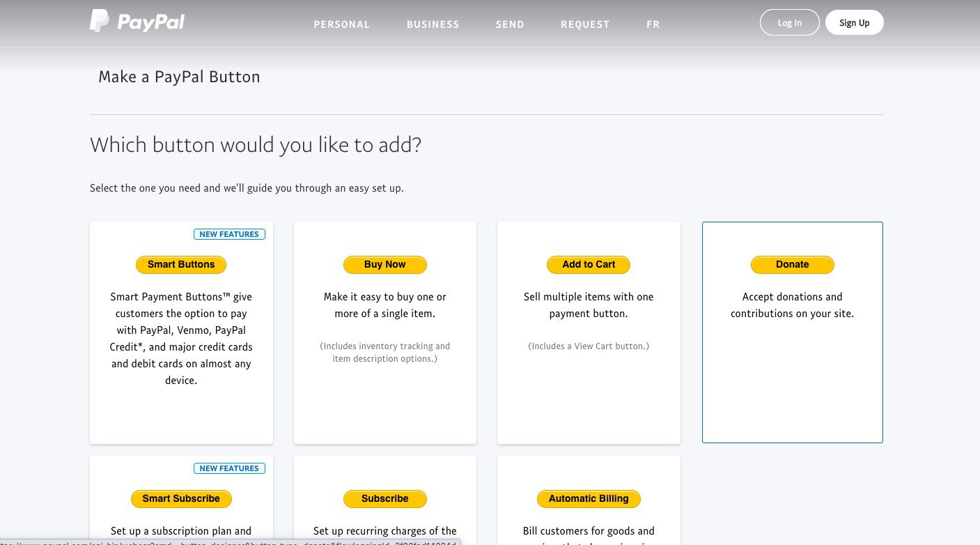Image resolution: width=980 pixels, height=545 pixels.
Task: Click '(Includes a View Cart button.)' note
Action: point(589,346)
